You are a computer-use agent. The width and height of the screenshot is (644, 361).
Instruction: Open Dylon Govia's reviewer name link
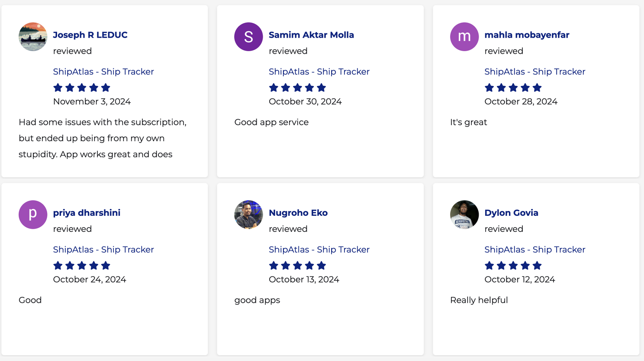point(511,213)
